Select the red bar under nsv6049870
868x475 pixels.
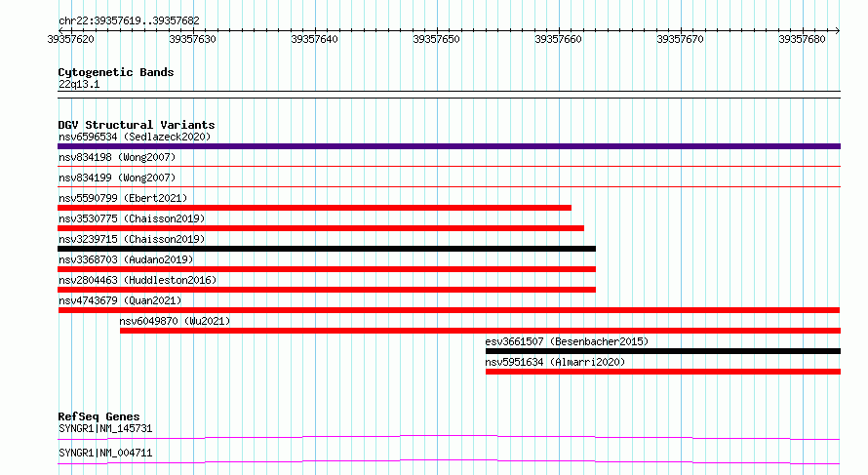pos(480,331)
